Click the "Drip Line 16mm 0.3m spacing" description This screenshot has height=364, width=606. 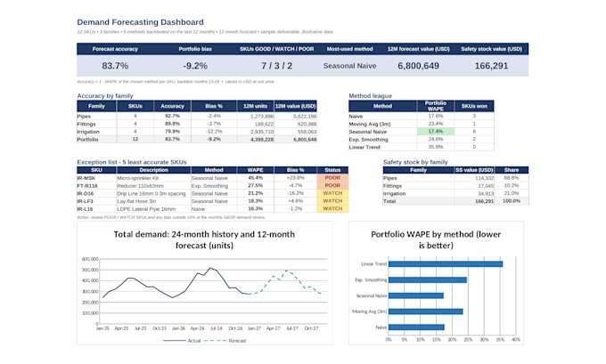pos(151,193)
